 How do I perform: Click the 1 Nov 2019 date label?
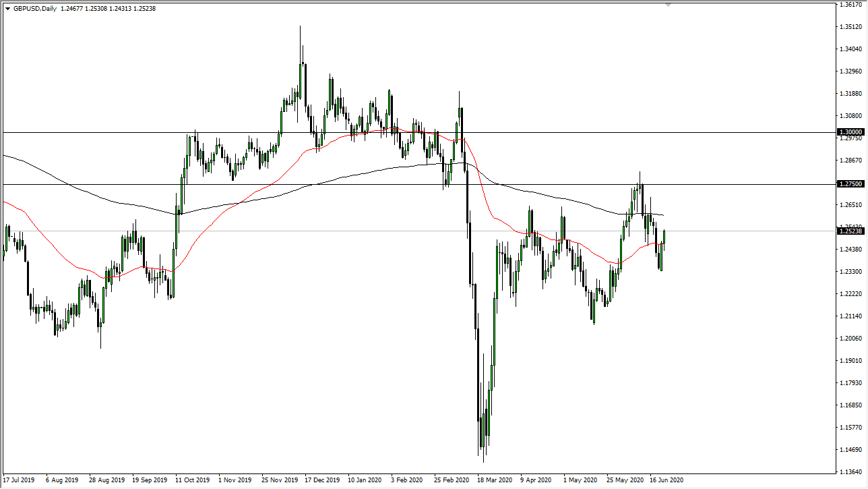click(235, 481)
